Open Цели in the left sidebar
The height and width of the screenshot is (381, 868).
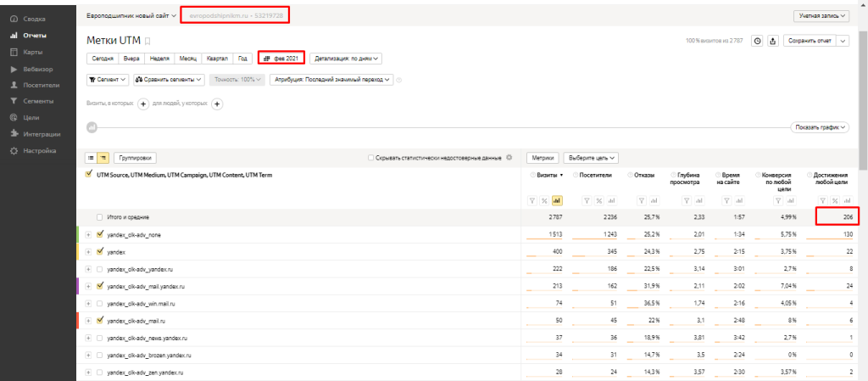(x=31, y=117)
